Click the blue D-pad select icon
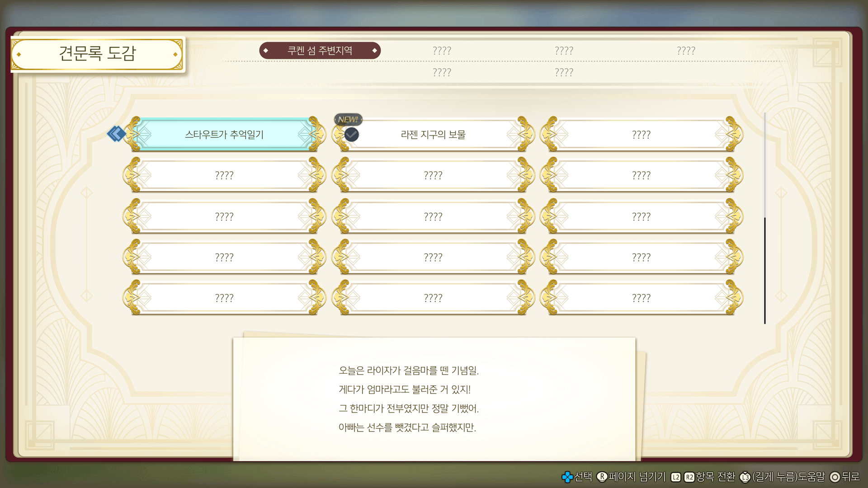The width and height of the screenshot is (868, 488). point(567,477)
